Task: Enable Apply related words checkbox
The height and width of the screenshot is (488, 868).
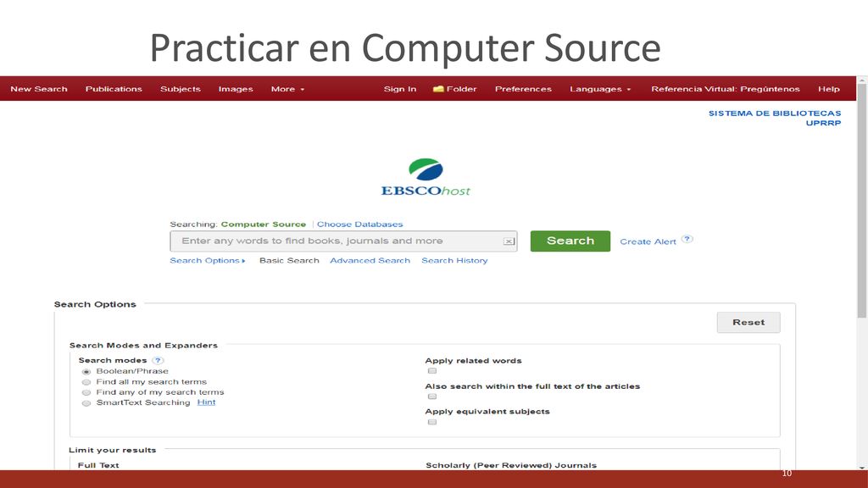Action: (x=432, y=371)
